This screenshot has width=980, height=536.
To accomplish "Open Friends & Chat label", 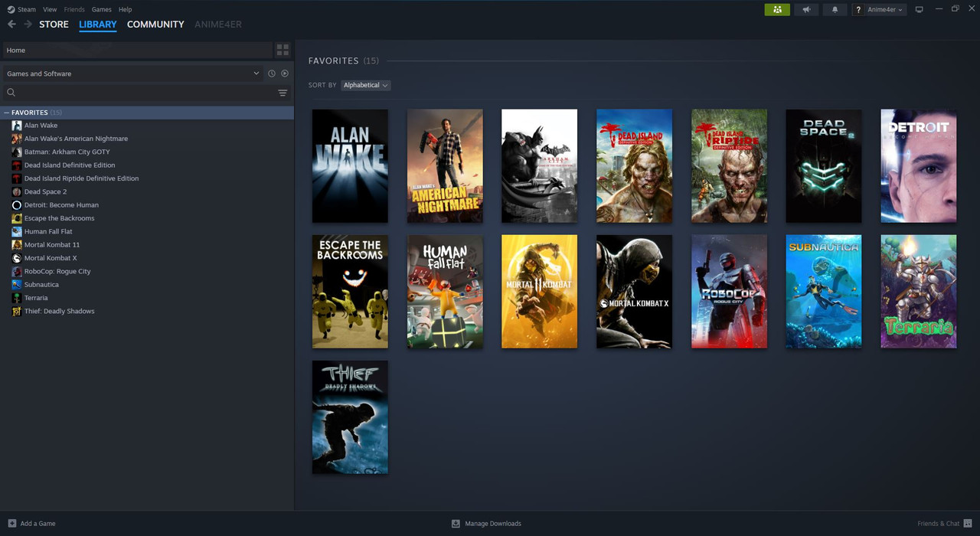I will click(x=939, y=524).
